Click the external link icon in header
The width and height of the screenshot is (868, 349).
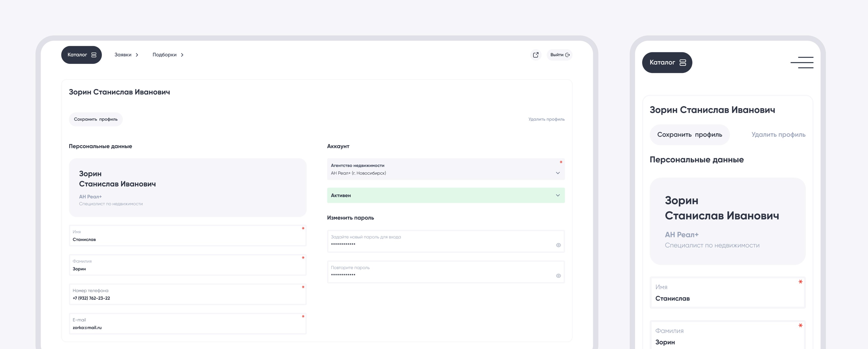(x=535, y=55)
